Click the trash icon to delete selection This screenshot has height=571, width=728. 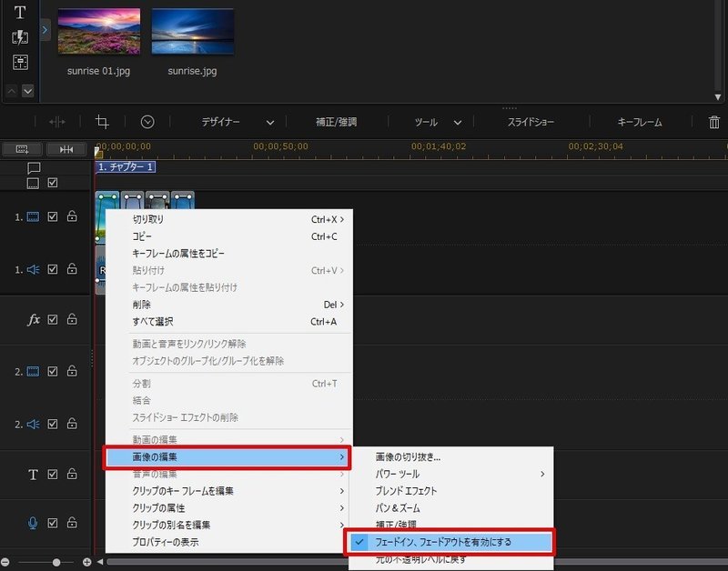(x=714, y=121)
